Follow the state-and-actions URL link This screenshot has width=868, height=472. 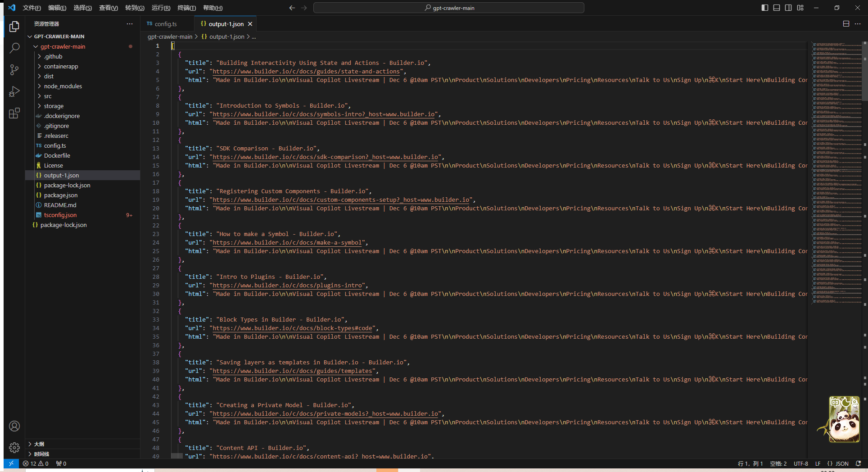click(x=306, y=71)
